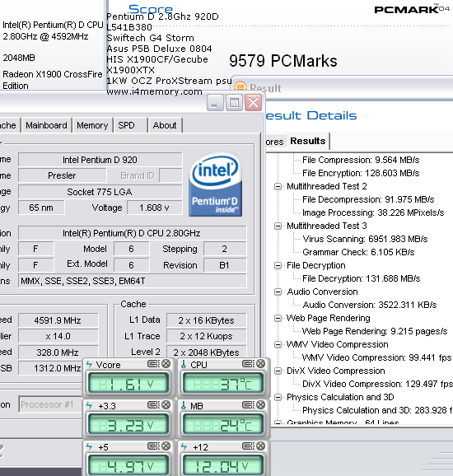
Task: Close the Vcore monitor widget
Action: [x=166, y=364]
